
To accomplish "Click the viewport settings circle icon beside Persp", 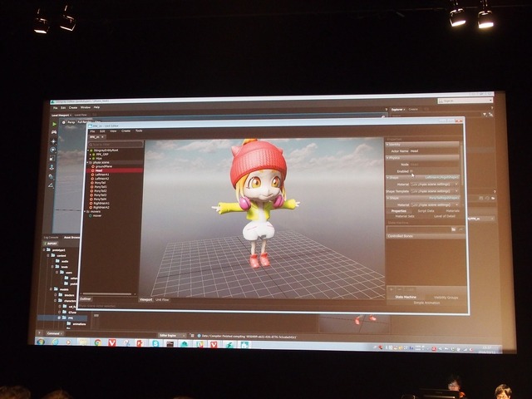I will pyautogui.click(x=63, y=122).
